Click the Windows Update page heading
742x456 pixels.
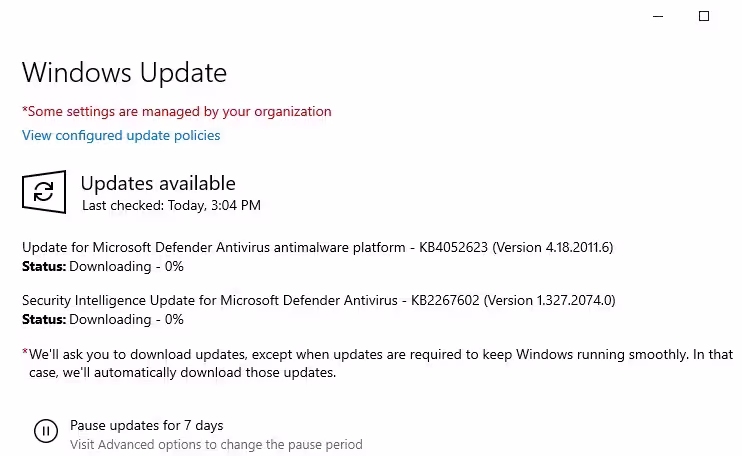click(124, 73)
